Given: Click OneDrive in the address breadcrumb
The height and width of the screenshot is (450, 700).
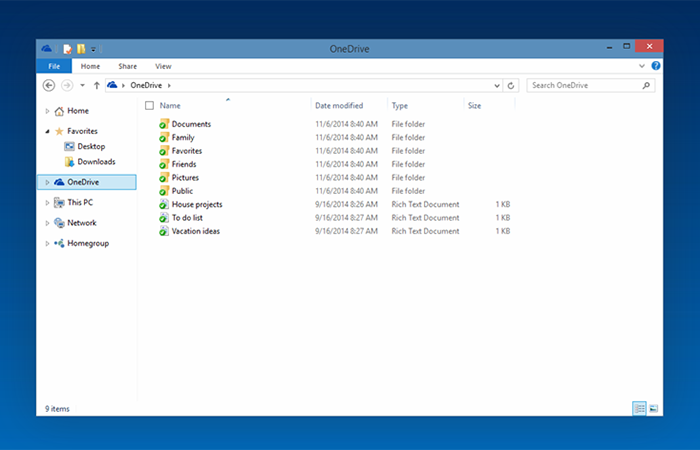Looking at the screenshot, I should click(x=146, y=85).
